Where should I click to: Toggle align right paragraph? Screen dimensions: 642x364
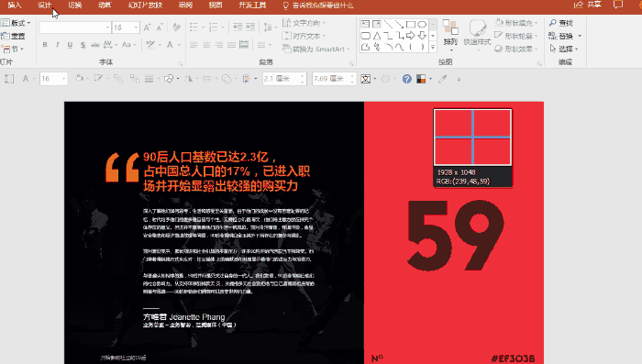(x=219, y=45)
